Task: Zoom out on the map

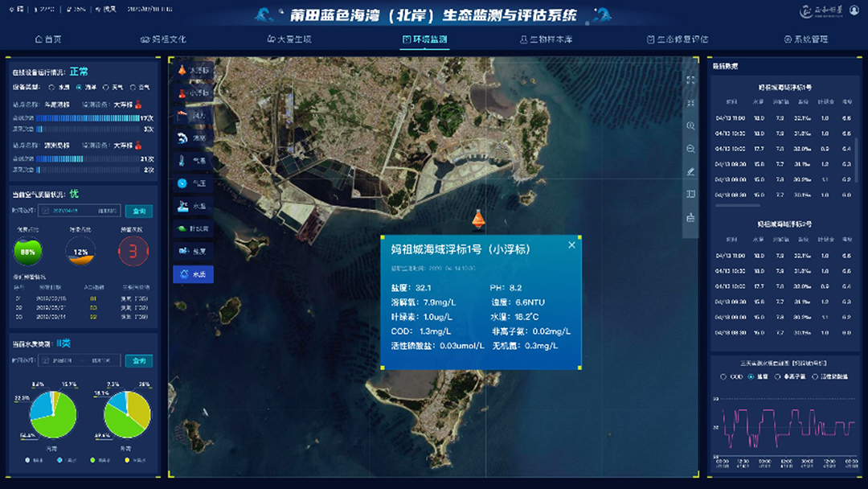Action: pos(690,149)
